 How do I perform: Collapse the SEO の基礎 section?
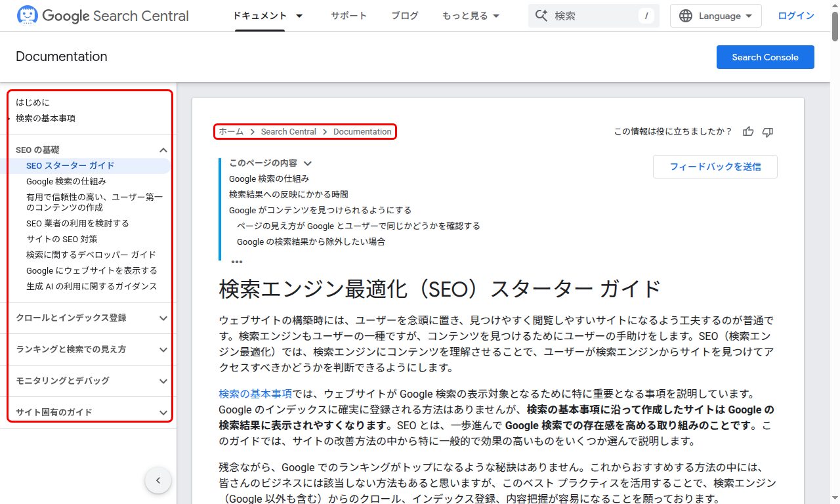click(x=163, y=149)
